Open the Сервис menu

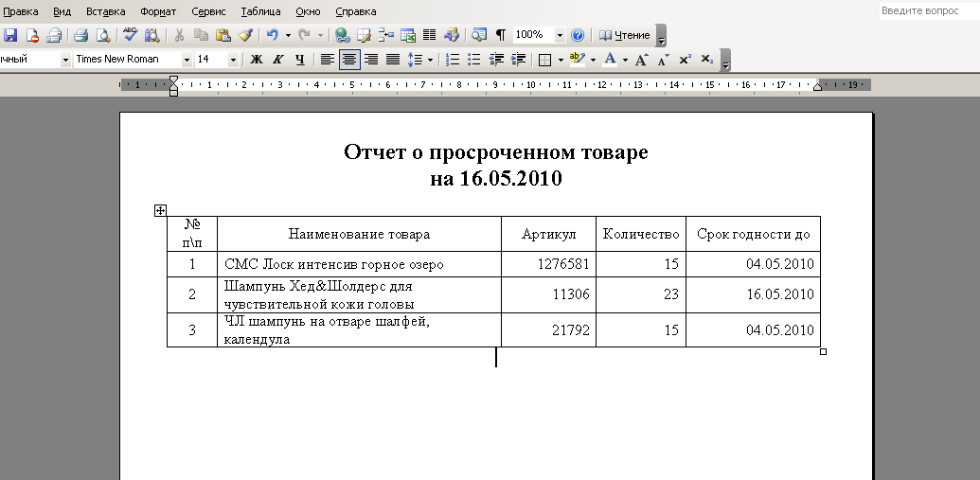pyautogui.click(x=208, y=11)
